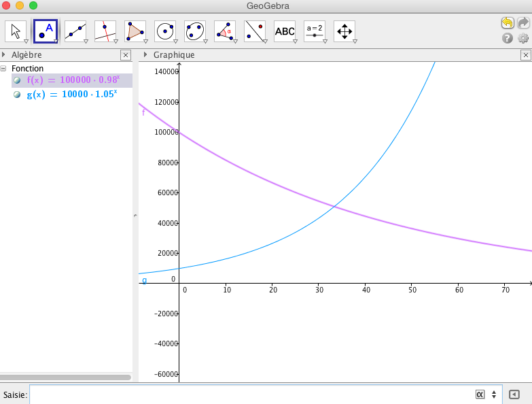This screenshot has width=532, height=404.
Task: Click the Saisie input field
Action: [x=251, y=394]
